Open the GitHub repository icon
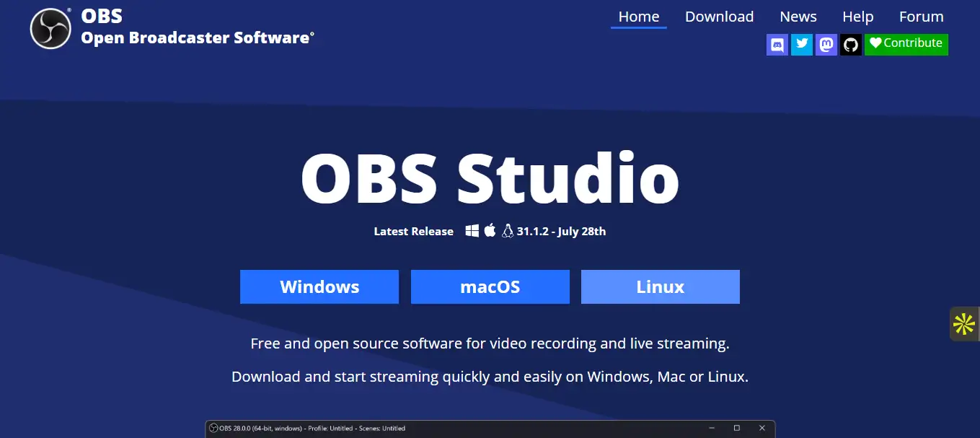 [x=850, y=45]
